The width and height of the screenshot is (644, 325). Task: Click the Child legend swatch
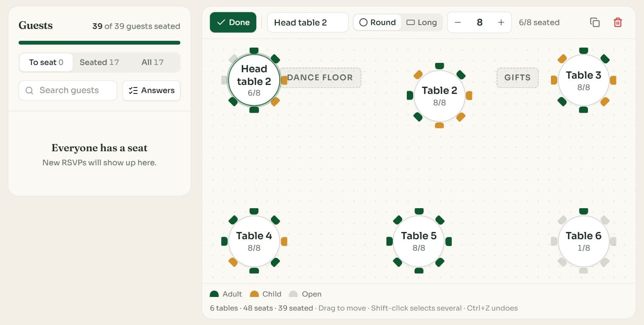[x=254, y=294]
